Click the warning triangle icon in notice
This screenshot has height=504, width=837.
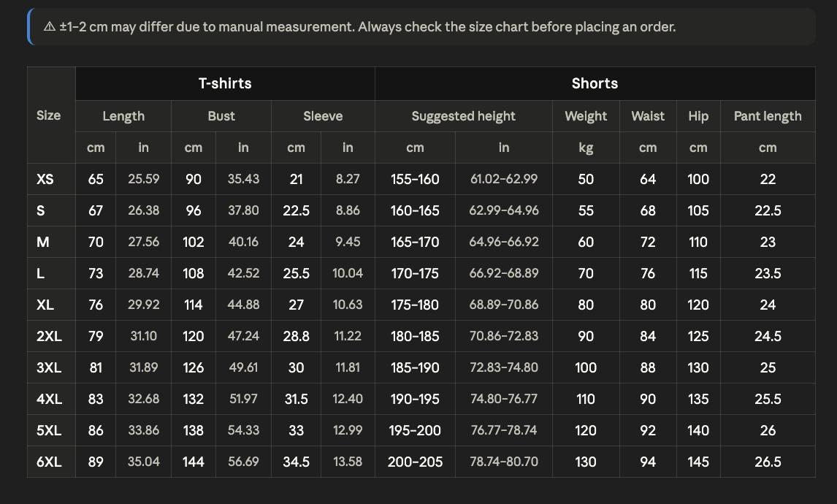49,26
